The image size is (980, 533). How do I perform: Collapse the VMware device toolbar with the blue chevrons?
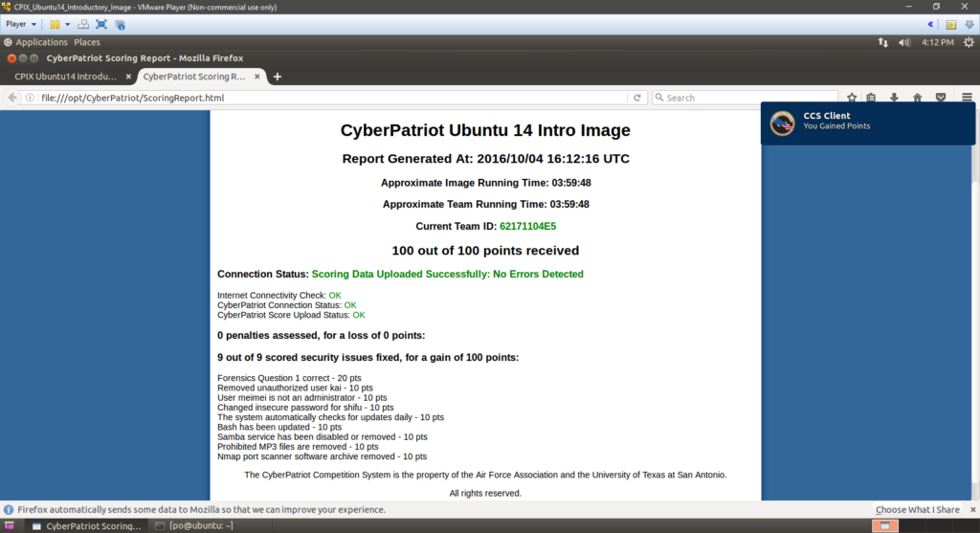pyautogui.click(x=930, y=24)
